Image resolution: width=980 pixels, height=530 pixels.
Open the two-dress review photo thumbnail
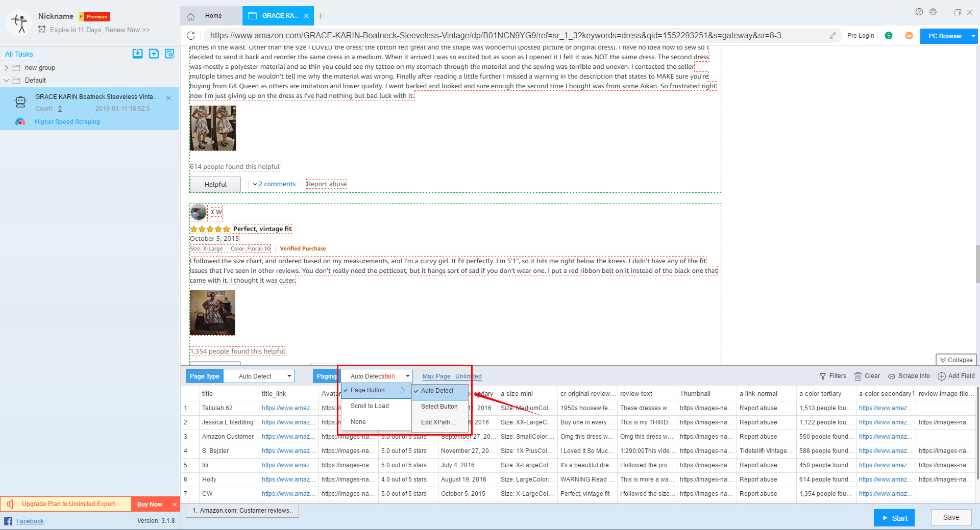point(213,128)
